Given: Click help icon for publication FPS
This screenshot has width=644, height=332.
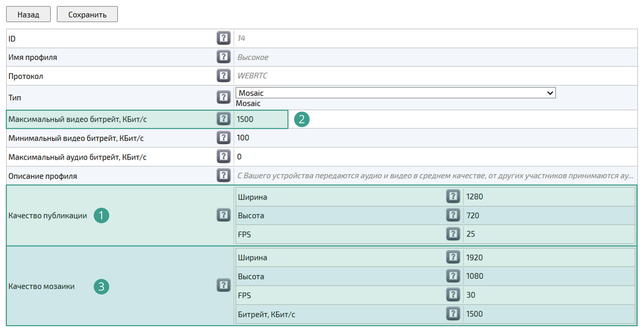Looking at the screenshot, I should pos(453,234).
